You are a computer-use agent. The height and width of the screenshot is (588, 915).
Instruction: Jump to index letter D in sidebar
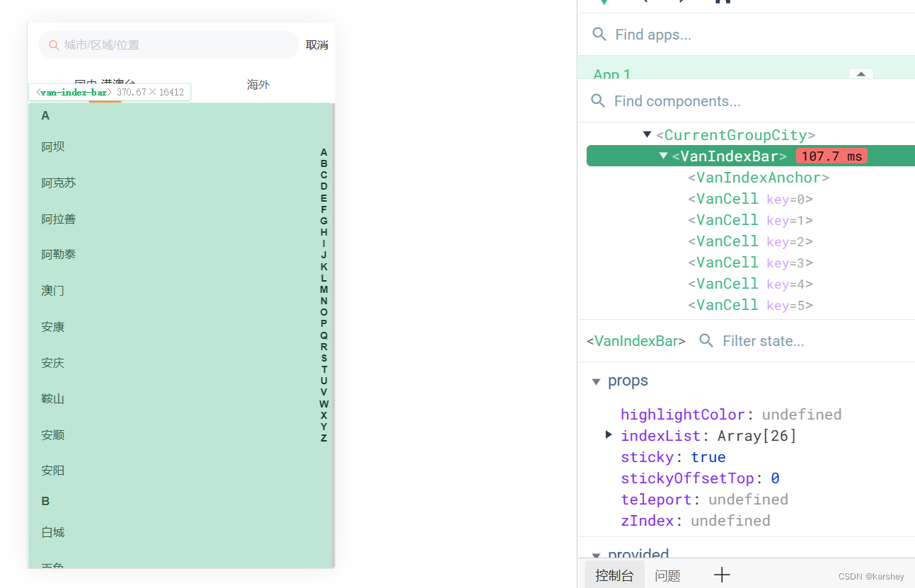coord(324,186)
